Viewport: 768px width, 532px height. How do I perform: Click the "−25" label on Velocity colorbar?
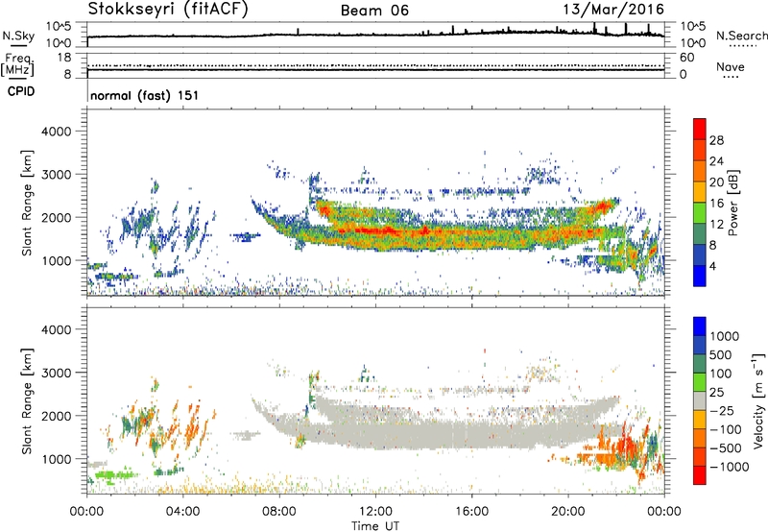[722, 410]
